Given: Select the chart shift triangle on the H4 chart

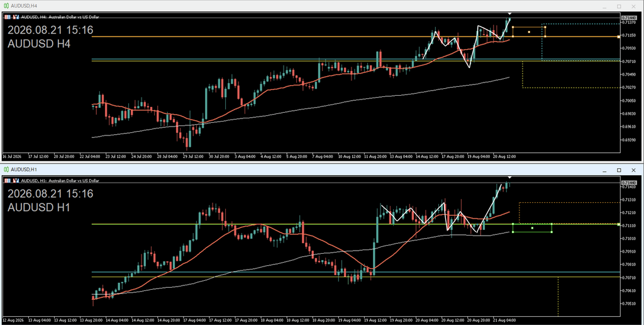Looking at the screenshot, I should click(x=509, y=14).
